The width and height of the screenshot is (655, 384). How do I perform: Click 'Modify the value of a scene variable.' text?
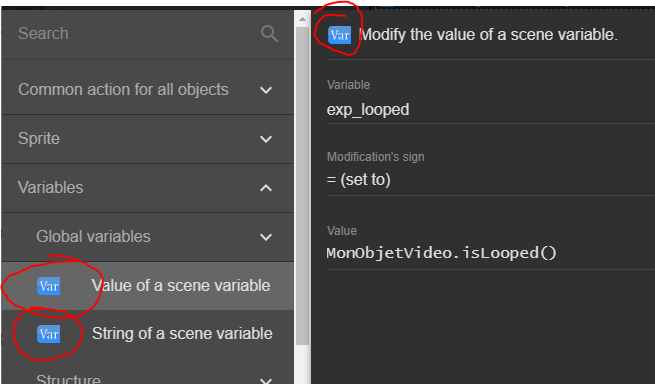tap(488, 35)
